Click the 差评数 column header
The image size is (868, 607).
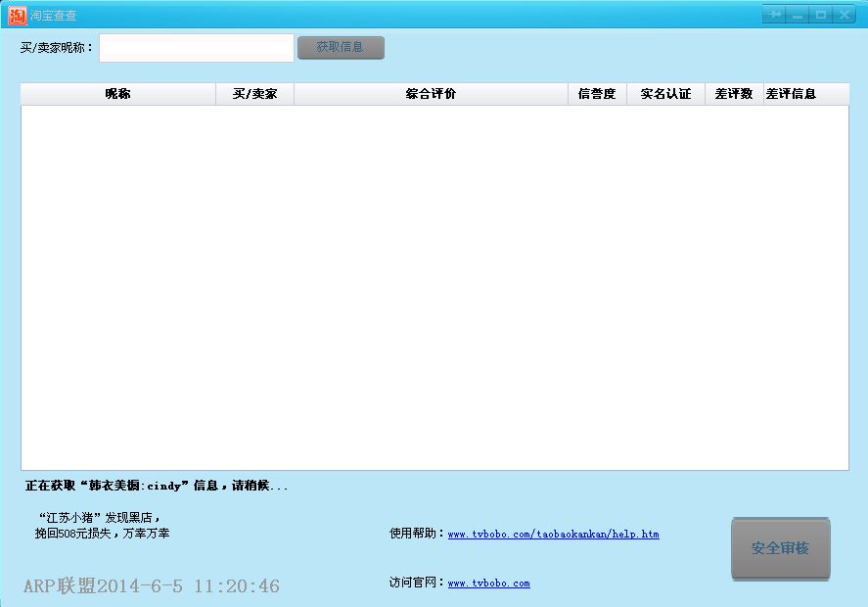[734, 94]
